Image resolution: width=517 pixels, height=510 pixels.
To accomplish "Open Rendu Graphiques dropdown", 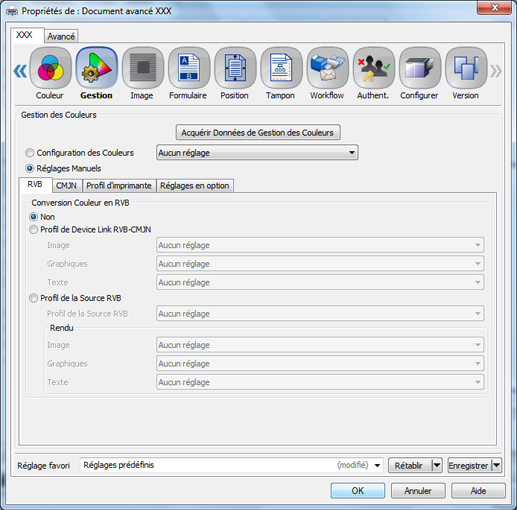I will [x=320, y=363].
